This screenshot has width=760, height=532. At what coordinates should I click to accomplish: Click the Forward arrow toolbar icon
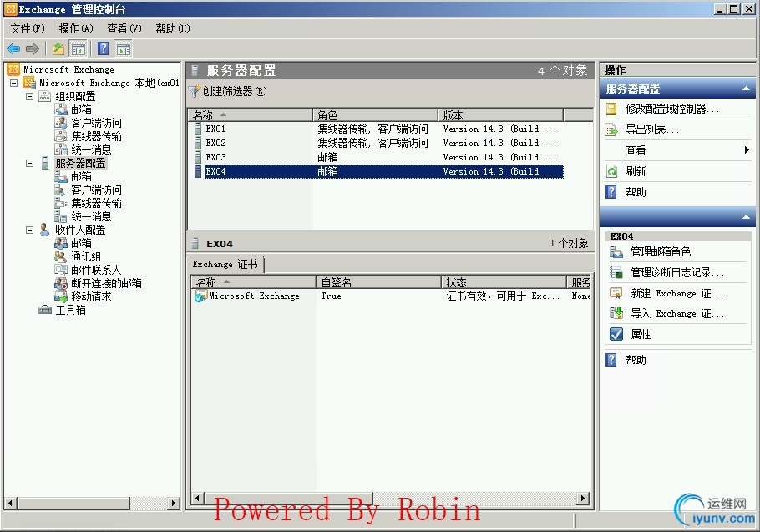pyautogui.click(x=33, y=48)
